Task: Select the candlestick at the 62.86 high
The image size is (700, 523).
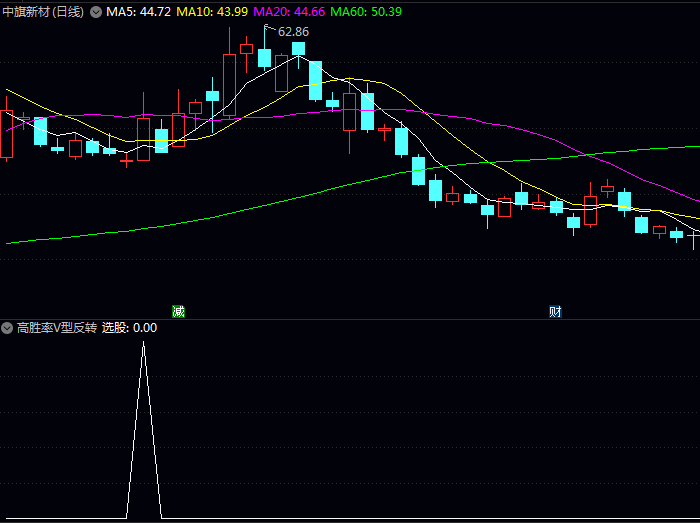Action: [264, 57]
